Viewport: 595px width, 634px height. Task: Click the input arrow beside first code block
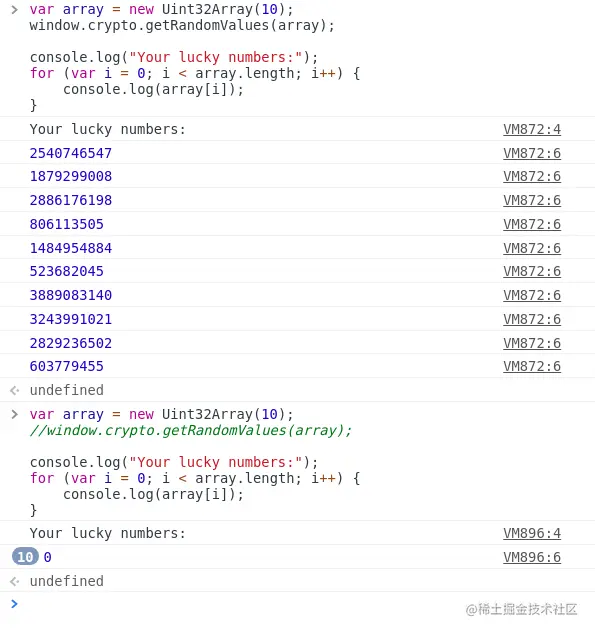(15, 9)
